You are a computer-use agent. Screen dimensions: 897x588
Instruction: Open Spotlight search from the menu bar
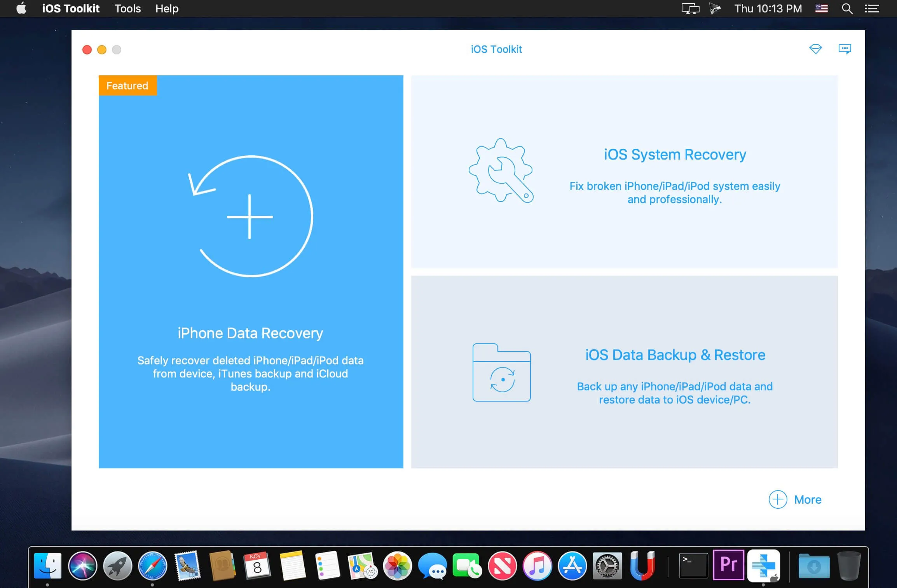pyautogui.click(x=847, y=8)
